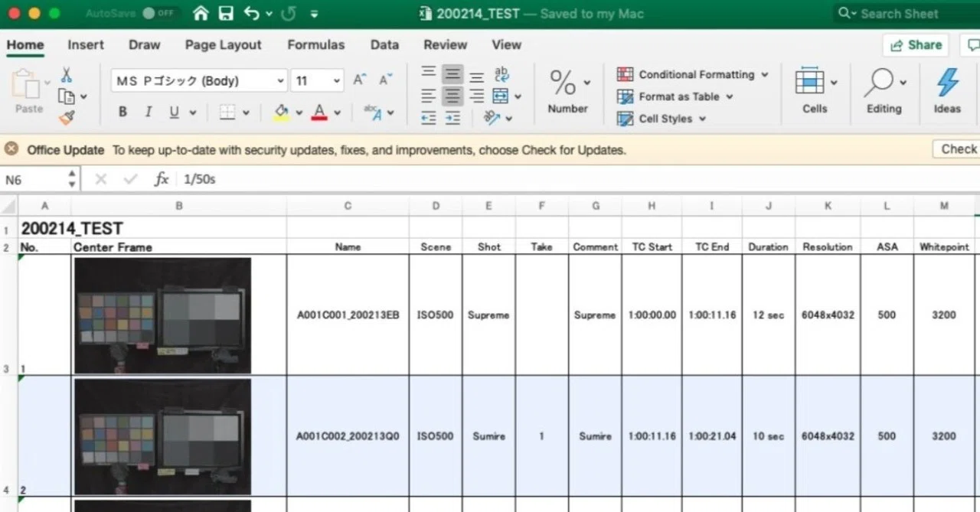Redo the last undone action
This screenshot has width=980, height=512.
[289, 13]
